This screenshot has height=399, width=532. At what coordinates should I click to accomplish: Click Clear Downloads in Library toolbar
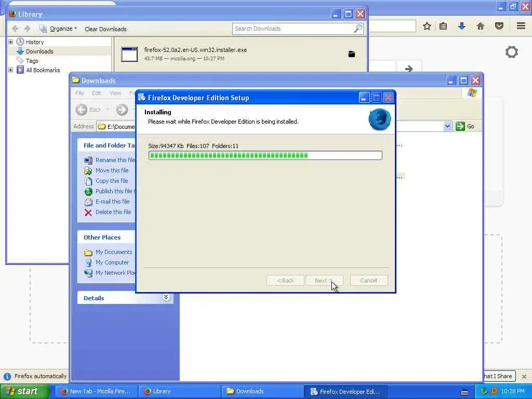point(105,29)
